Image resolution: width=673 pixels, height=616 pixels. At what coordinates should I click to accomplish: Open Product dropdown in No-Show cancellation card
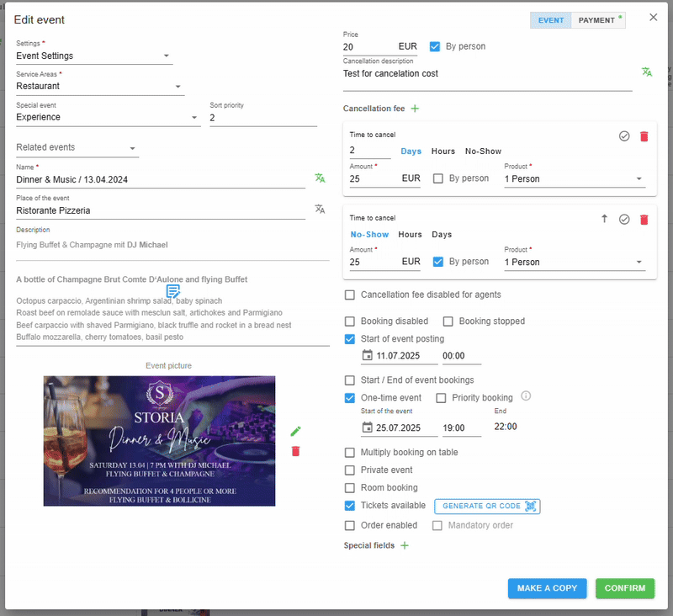(x=575, y=263)
